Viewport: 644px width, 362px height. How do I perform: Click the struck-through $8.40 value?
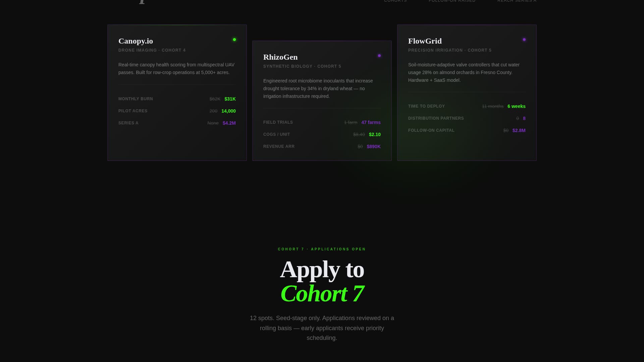point(359,134)
